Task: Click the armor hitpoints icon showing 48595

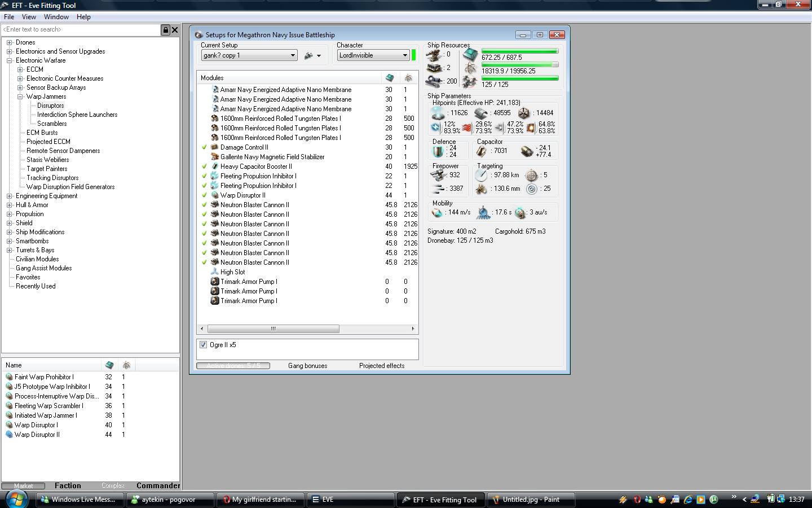Action: click(x=481, y=113)
